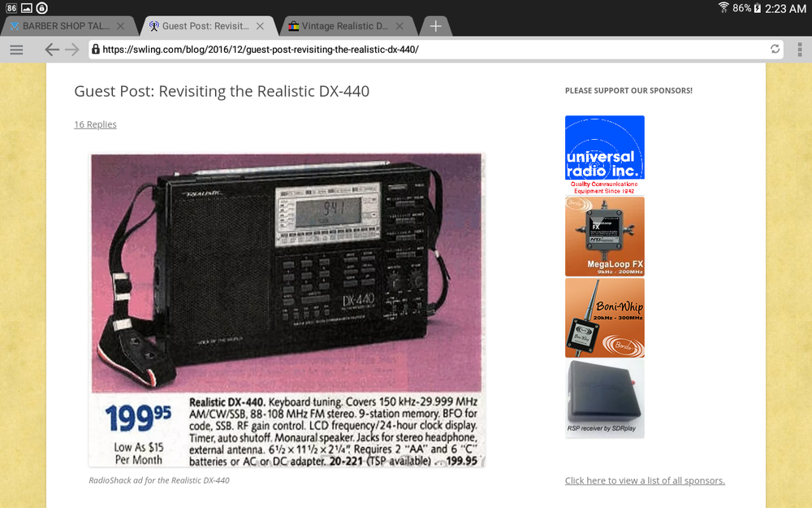Click the "PLEASE SUPPORT OUR SPONSORS!" heading

[628, 91]
